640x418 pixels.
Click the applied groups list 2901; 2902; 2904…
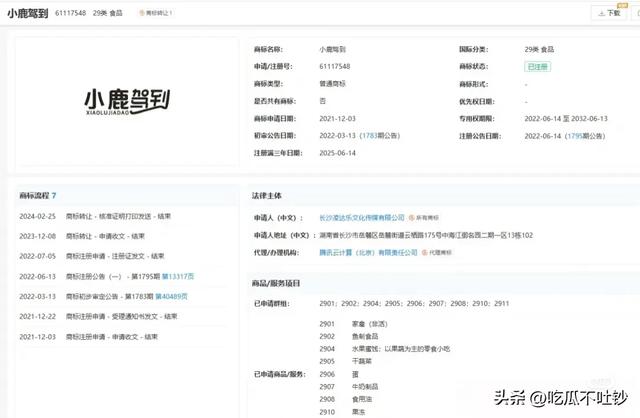pos(414,304)
